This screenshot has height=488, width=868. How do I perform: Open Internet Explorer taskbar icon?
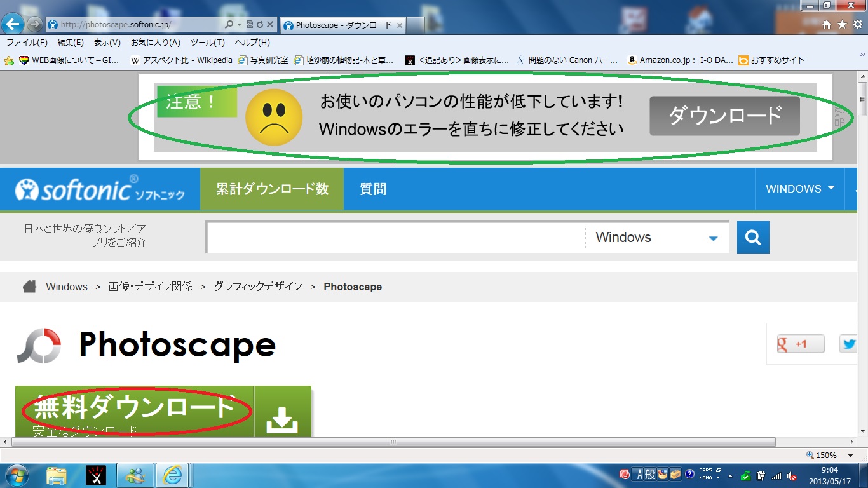(173, 475)
